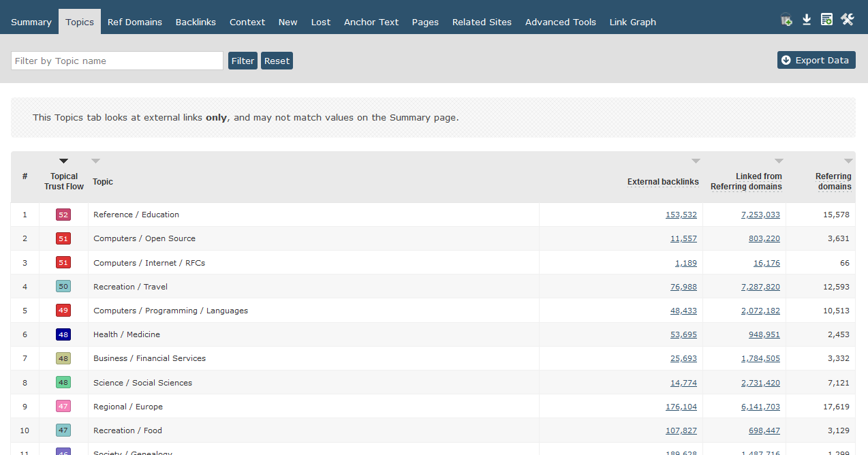The width and height of the screenshot is (868, 455).
Task: Go to the Link Graph tab
Action: point(632,22)
